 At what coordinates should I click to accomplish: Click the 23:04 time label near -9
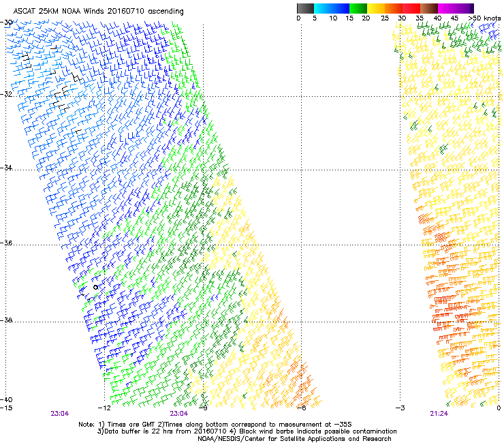[x=179, y=414]
